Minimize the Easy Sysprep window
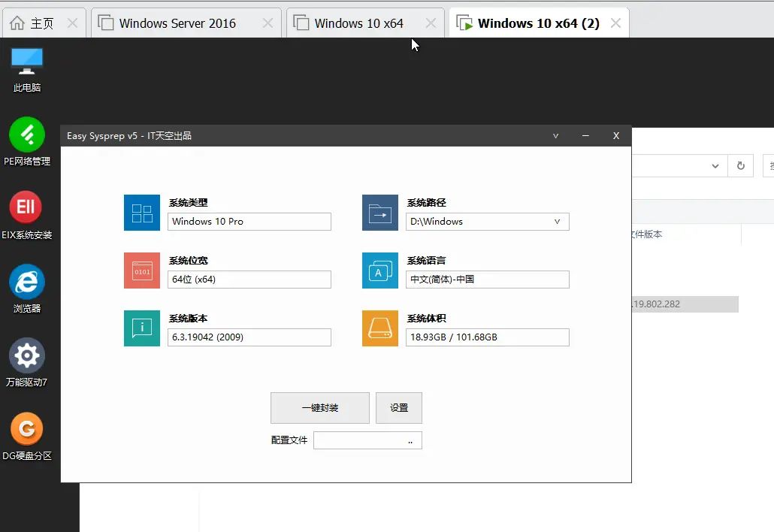This screenshot has height=532, width=774. [x=585, y=136]
